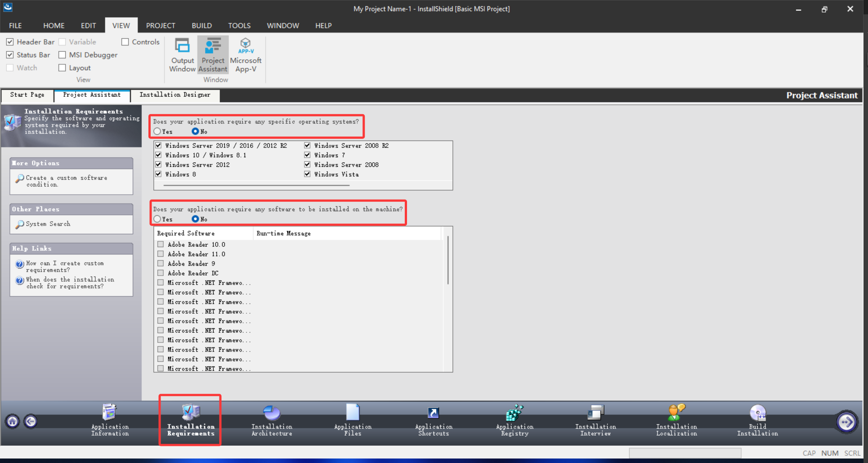Select the Project Assistant document tab
The height and width of the screenshot is (463, 868).
pyautogui.click(x=92, y=95)
